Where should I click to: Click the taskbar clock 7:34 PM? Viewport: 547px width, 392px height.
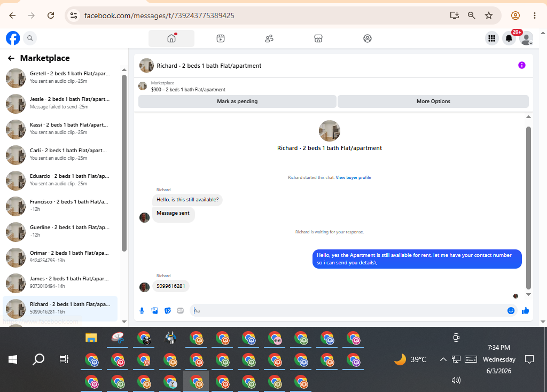pos(499,347)
